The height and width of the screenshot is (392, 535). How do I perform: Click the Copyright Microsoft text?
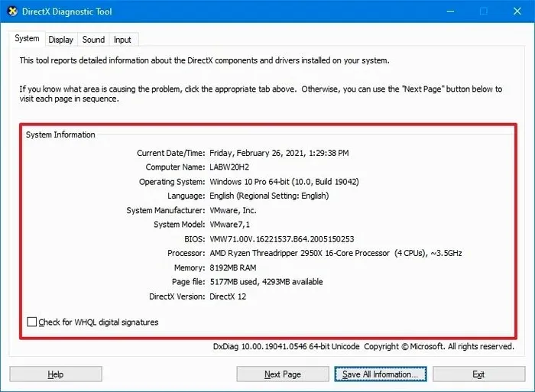pyautogui.click(x=439, y=347)
